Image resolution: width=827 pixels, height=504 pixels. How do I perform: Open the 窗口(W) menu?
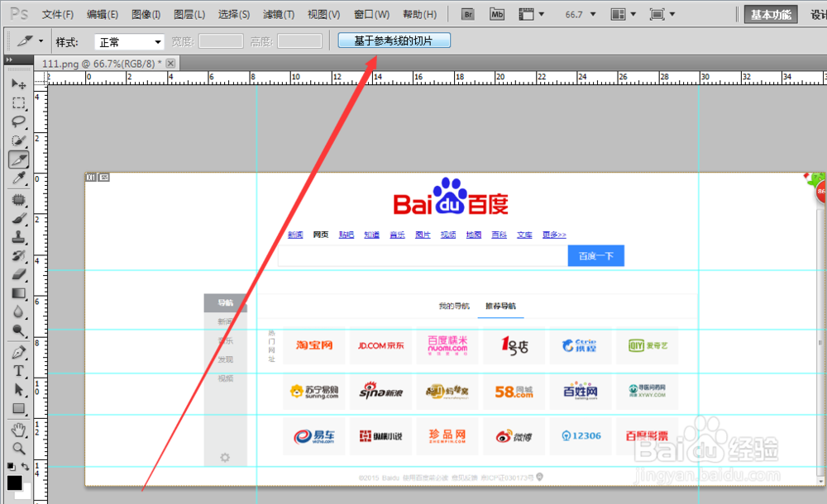coord(371,14)
